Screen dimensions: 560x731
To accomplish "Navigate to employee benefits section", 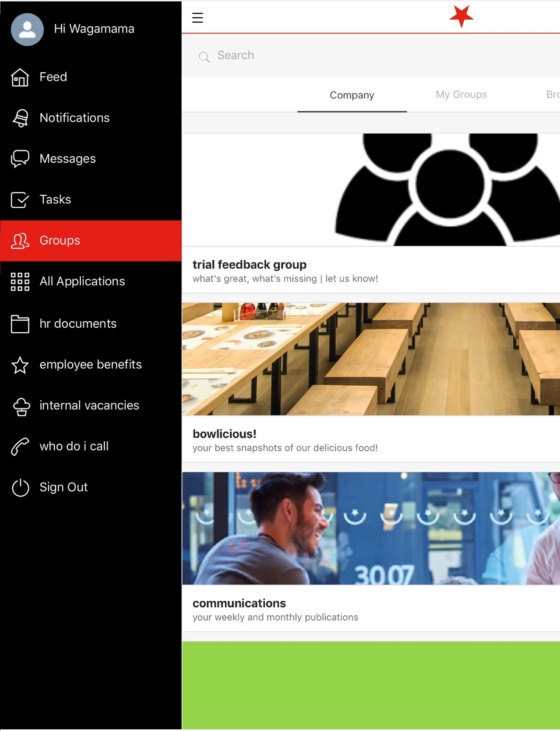I will coord(91,364).
